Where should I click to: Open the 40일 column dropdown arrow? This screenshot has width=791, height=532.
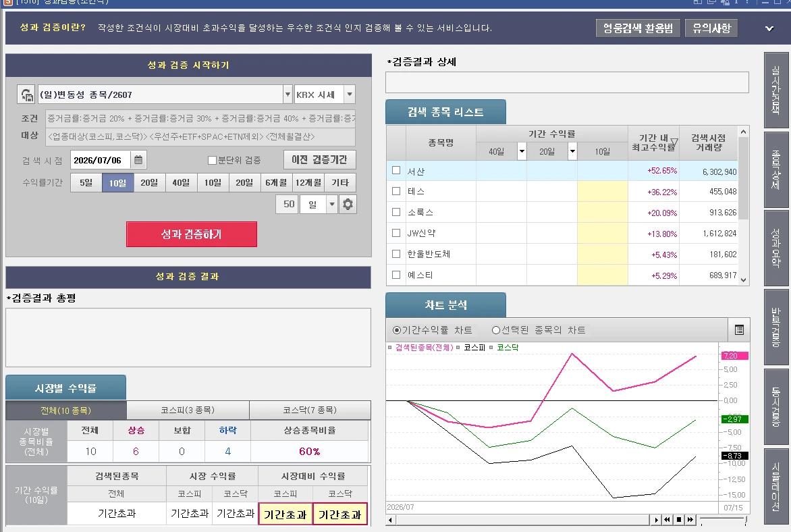(x=522, y=151)
